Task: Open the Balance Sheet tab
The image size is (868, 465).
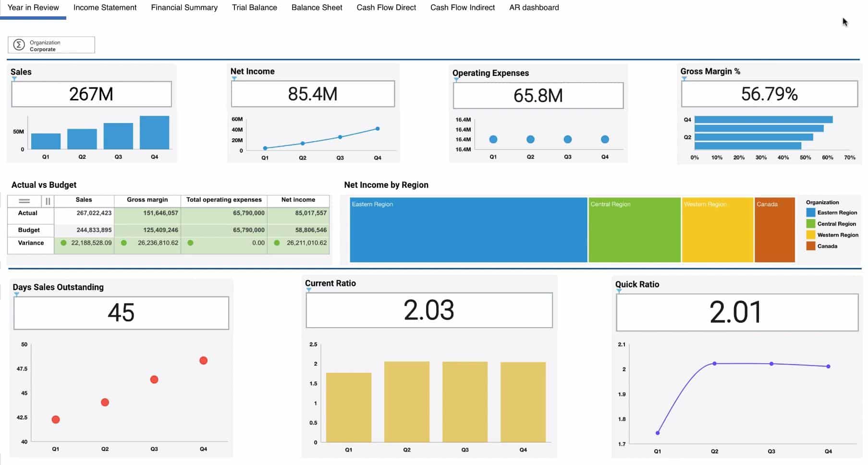Action: pyautogui.click(x=317, y=8)
